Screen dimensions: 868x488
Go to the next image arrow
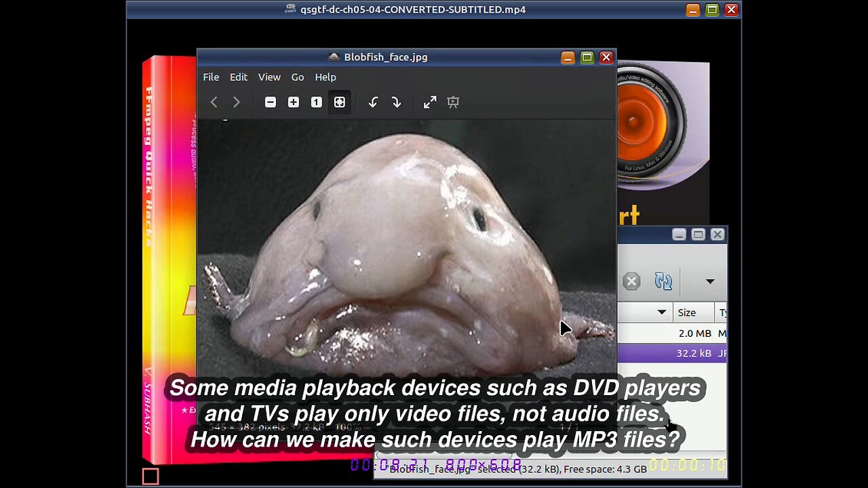(237, 102)
